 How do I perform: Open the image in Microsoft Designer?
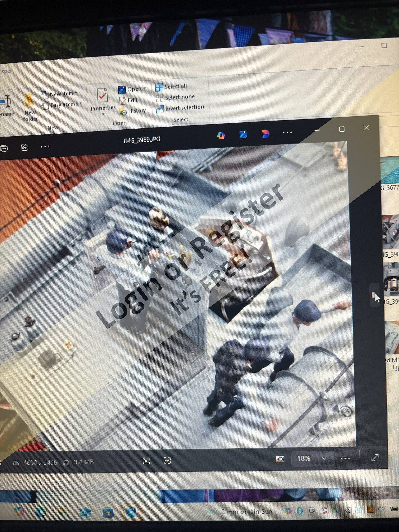243,134
